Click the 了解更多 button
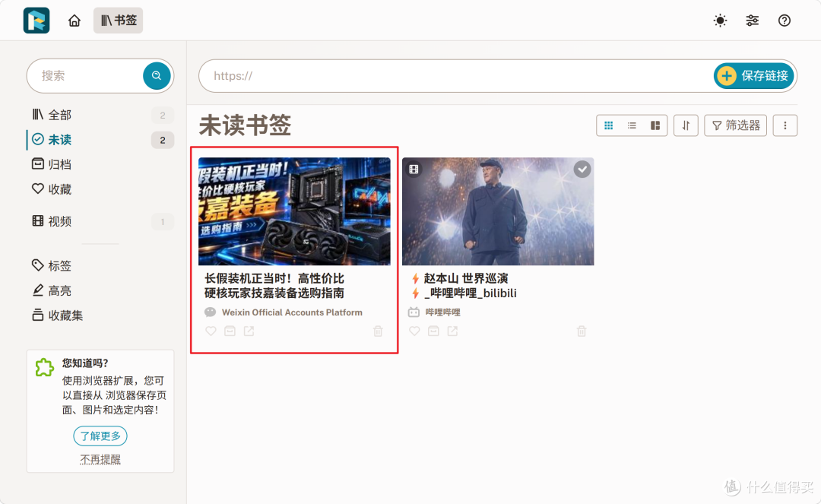Viewport: 821px width, 504px height. pyautogui.click(x=100, y=436)
